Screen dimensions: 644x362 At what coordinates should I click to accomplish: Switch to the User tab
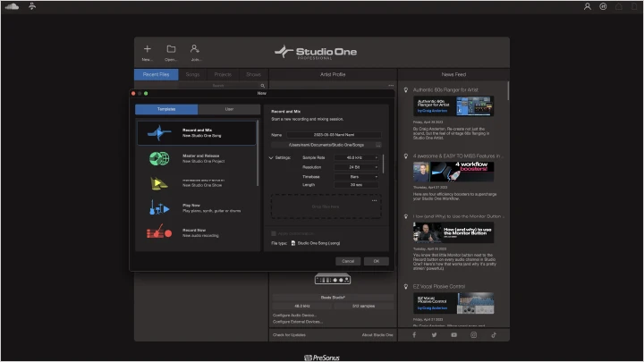229,109
